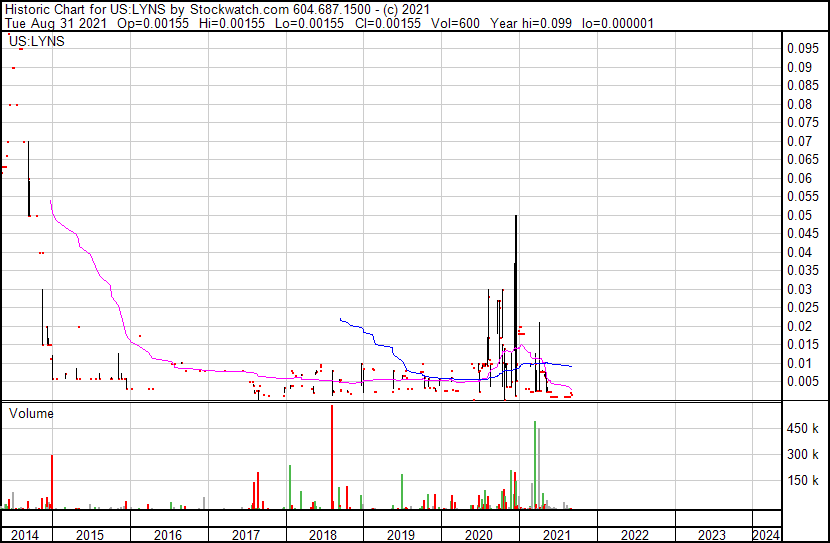Click the 2014 year label on timeline

click(x=24, y=535)
